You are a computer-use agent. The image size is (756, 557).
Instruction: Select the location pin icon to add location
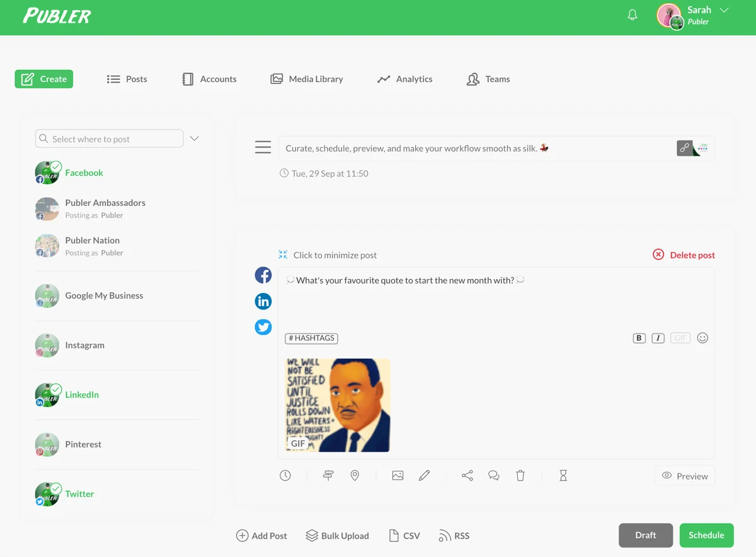coord(355,475)
